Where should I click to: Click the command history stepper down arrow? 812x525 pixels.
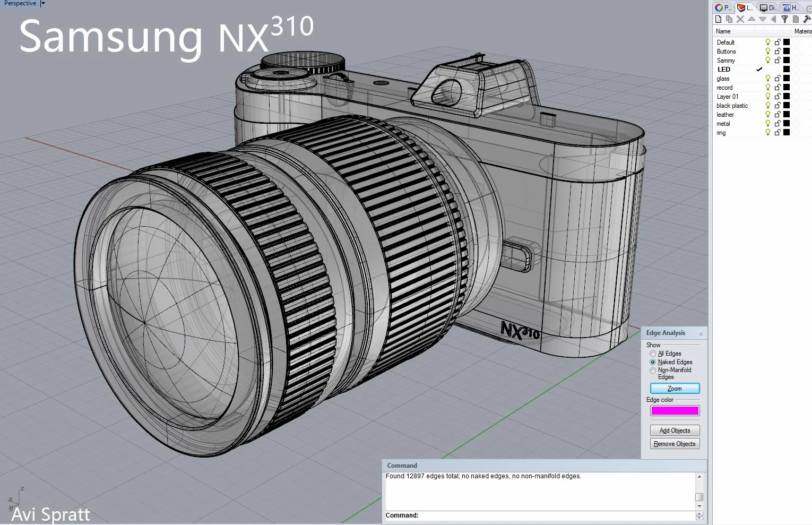point(699,518)
